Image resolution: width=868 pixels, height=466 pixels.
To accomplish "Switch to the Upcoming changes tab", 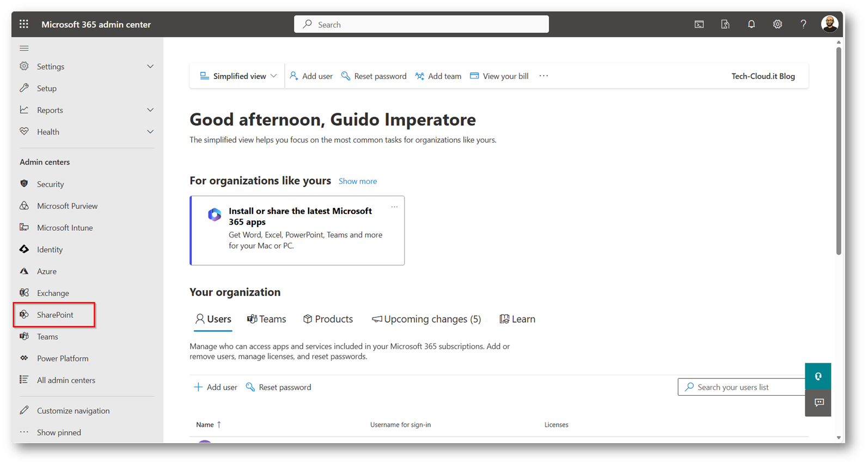I will click(426, 319).
